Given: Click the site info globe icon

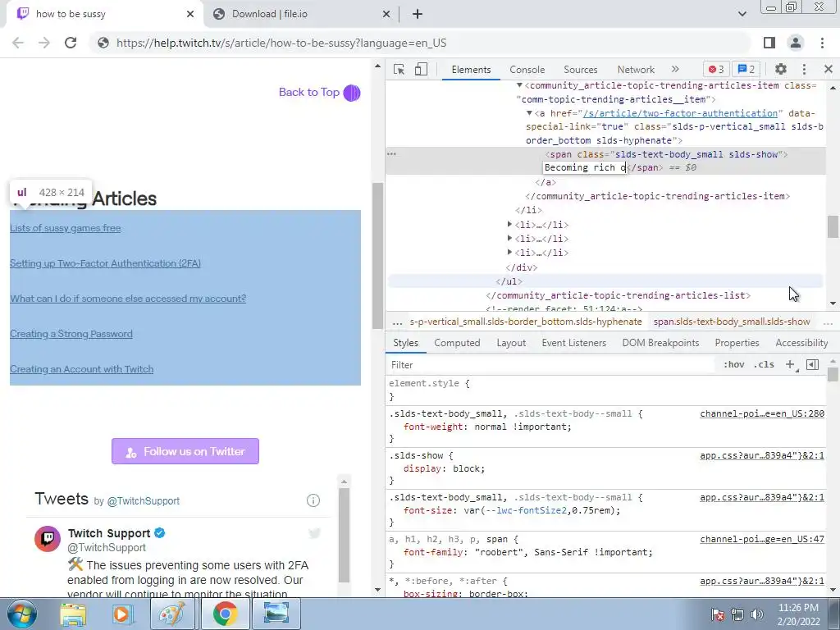Looking at the screenshot, I should point(103,43).
